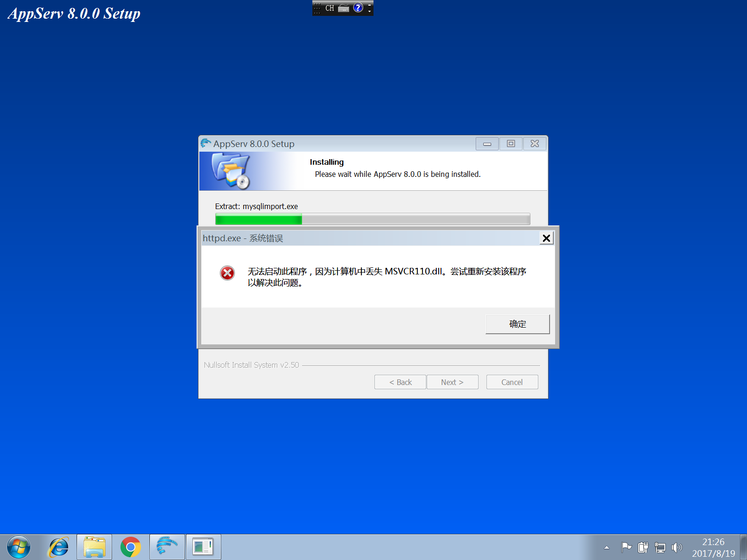Open Google Chrome from taskbar

click(130, 547)
